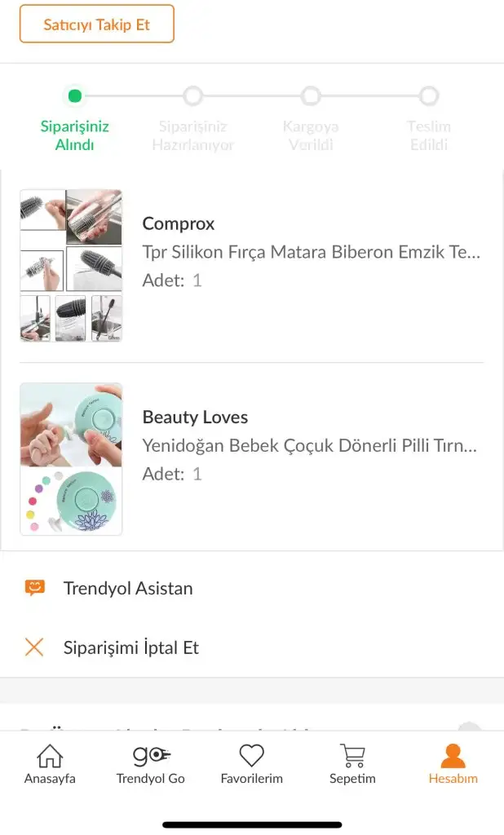The width and height of the screenshot is (504, 835).
Task: Select Siparişimi İptal Et option
Action: click(131, 647)
